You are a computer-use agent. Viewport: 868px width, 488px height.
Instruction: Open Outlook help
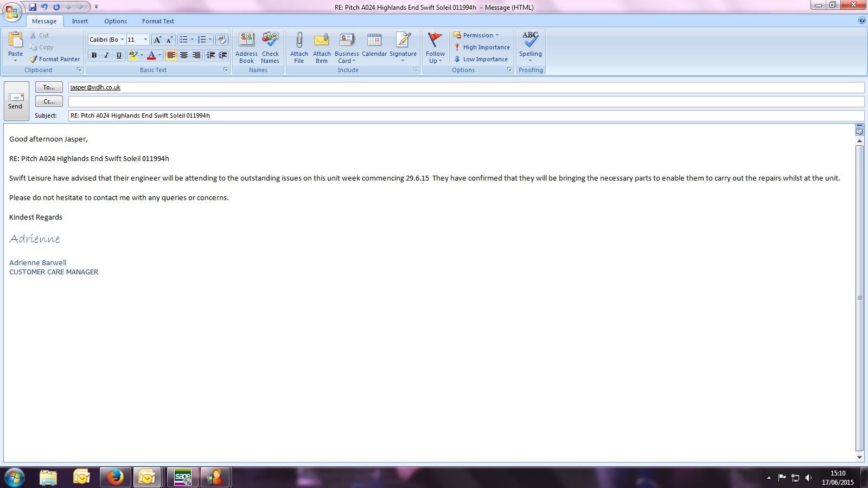tap(862, 21)
